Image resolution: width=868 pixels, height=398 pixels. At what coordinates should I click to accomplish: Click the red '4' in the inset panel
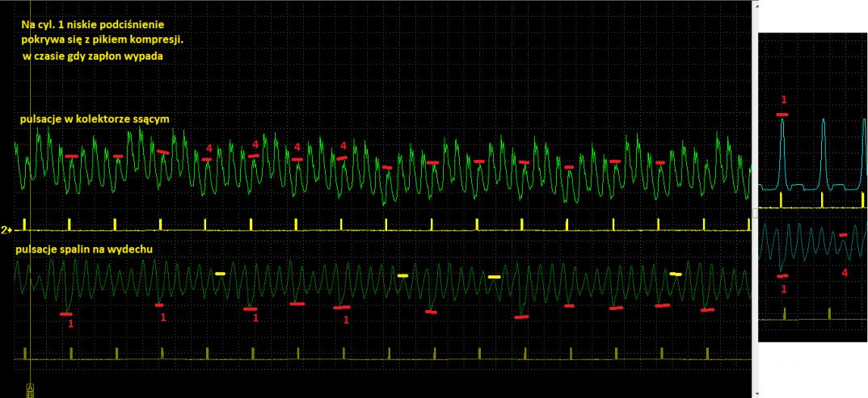[844, 273]
